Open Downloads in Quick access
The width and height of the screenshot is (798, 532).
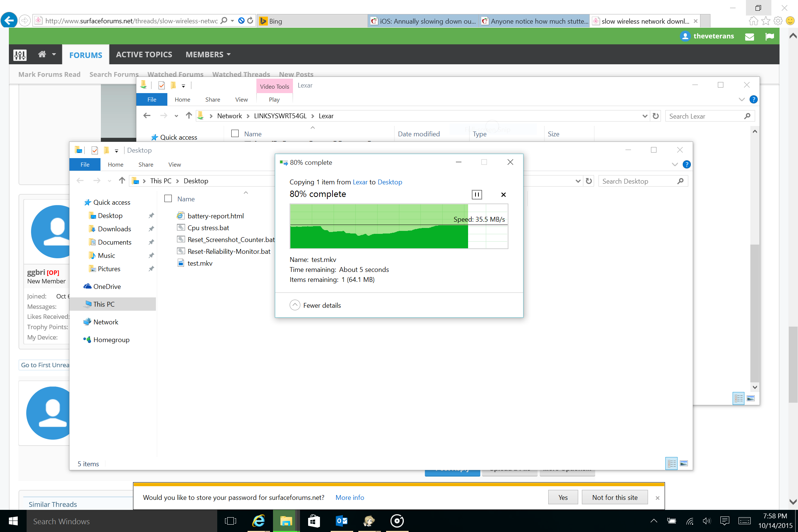click(x=115, y=229)
